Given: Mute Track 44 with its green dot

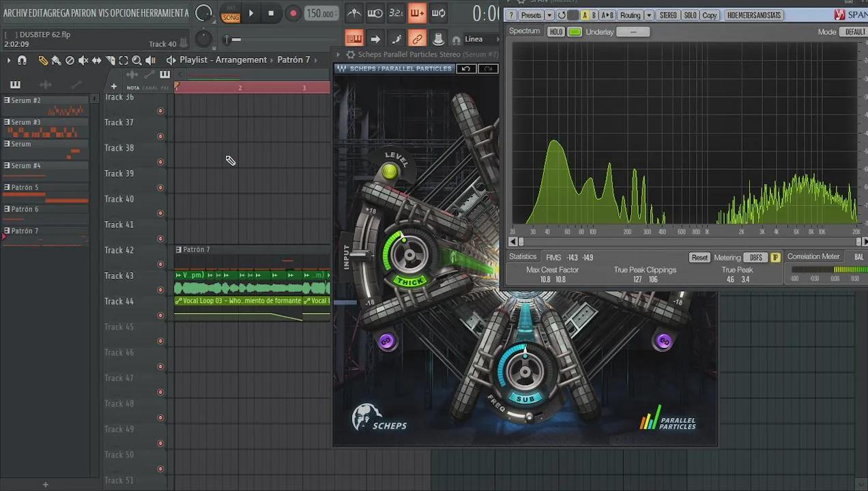Looking at the screenshot, I should 160,316.
